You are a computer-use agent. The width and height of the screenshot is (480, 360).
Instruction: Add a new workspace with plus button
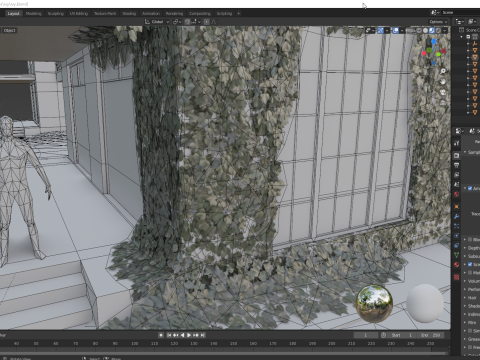239,13
